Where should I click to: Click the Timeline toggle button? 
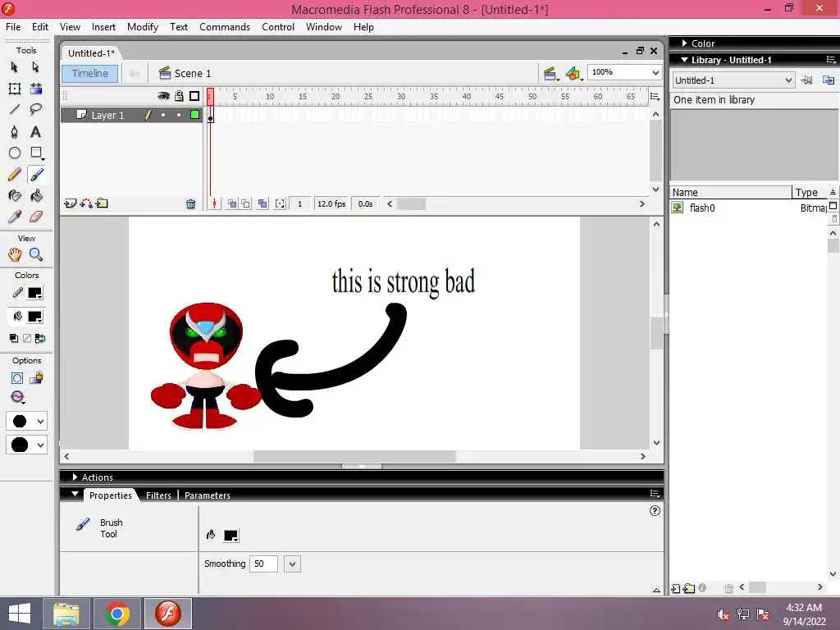tap(90, 73)
